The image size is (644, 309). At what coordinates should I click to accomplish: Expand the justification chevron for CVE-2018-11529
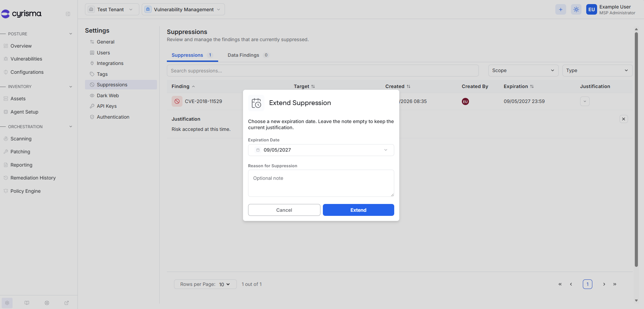[x=585, y=101]
